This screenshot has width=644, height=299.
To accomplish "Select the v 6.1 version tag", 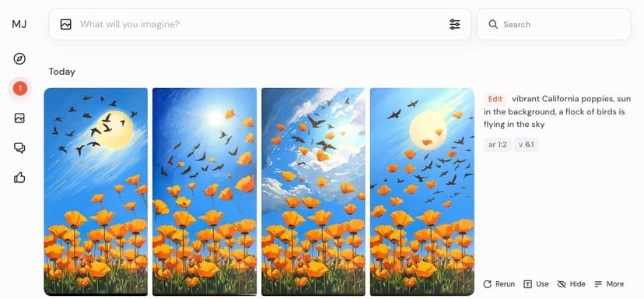I will pos(526,145).
